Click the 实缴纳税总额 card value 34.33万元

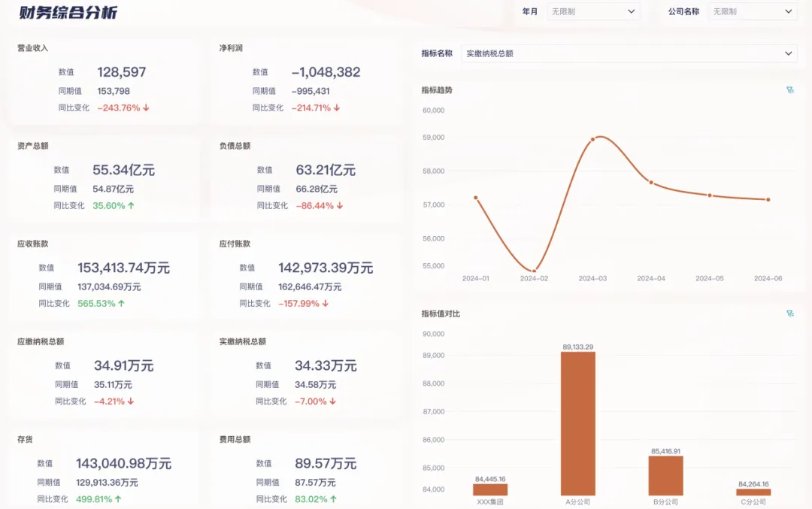(326, 366)
